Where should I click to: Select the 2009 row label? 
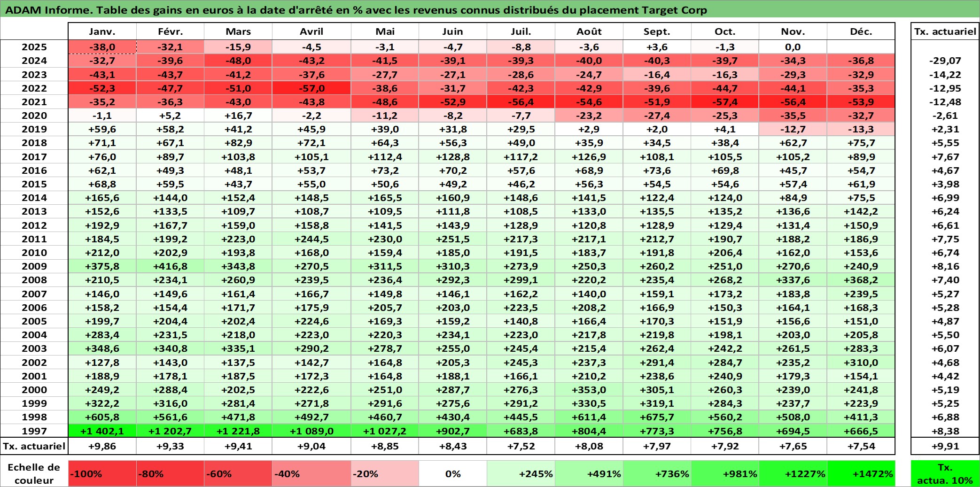(34, 266)
